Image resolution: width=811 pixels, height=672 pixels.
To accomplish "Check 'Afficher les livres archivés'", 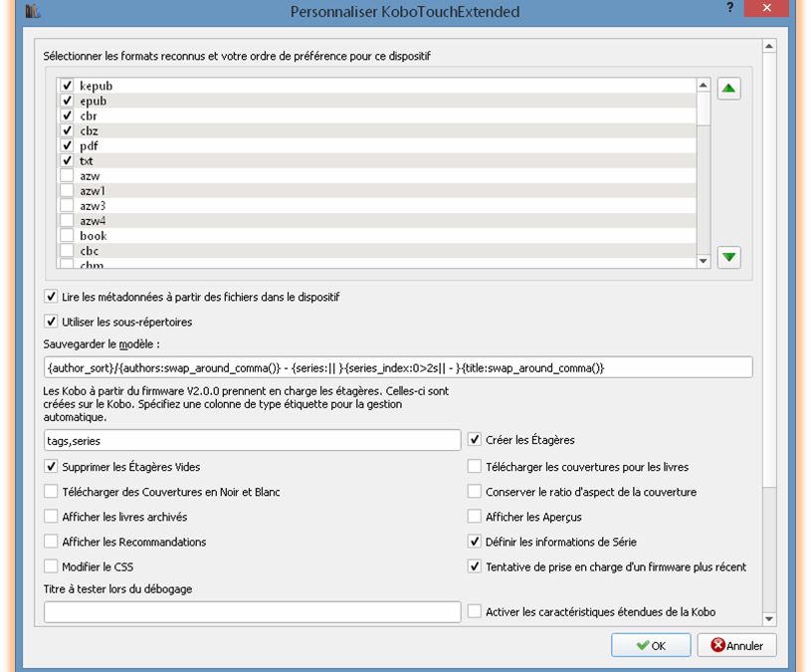I will click(51, 517).
